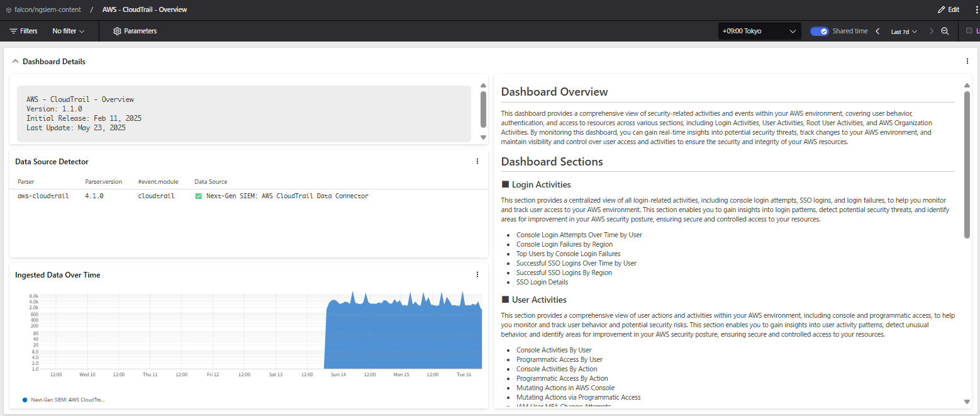Click the zoom out time range magnifier
This screenshot has width=980, height=416.
tap(945, 31)
